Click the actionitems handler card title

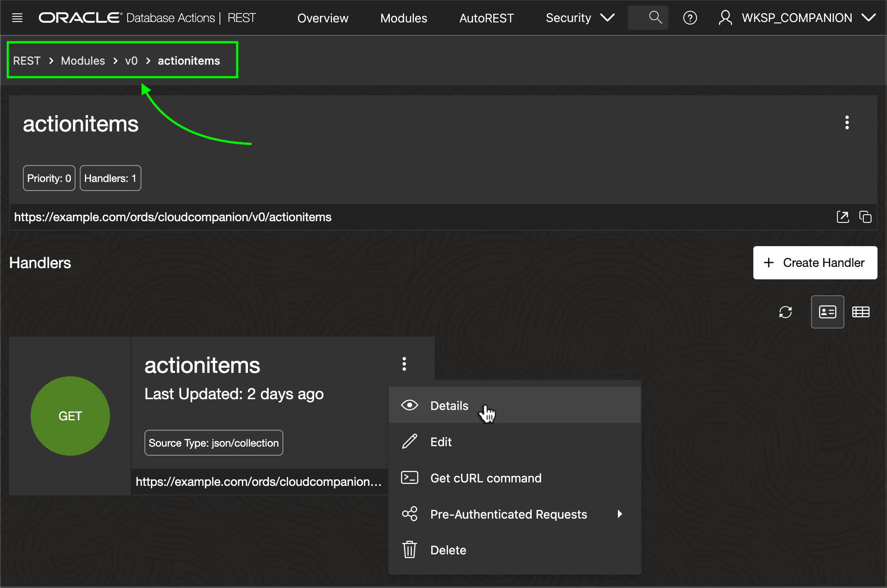(x=202, y=366)
